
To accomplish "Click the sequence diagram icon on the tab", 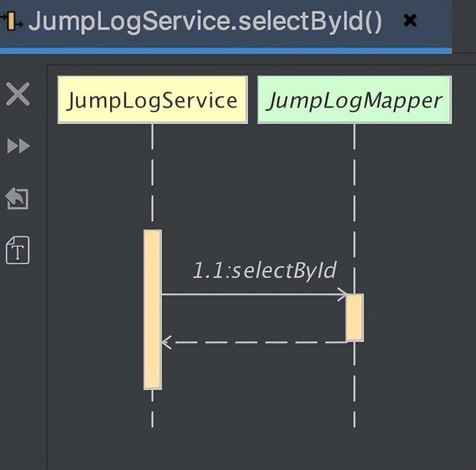I will 10,21.
